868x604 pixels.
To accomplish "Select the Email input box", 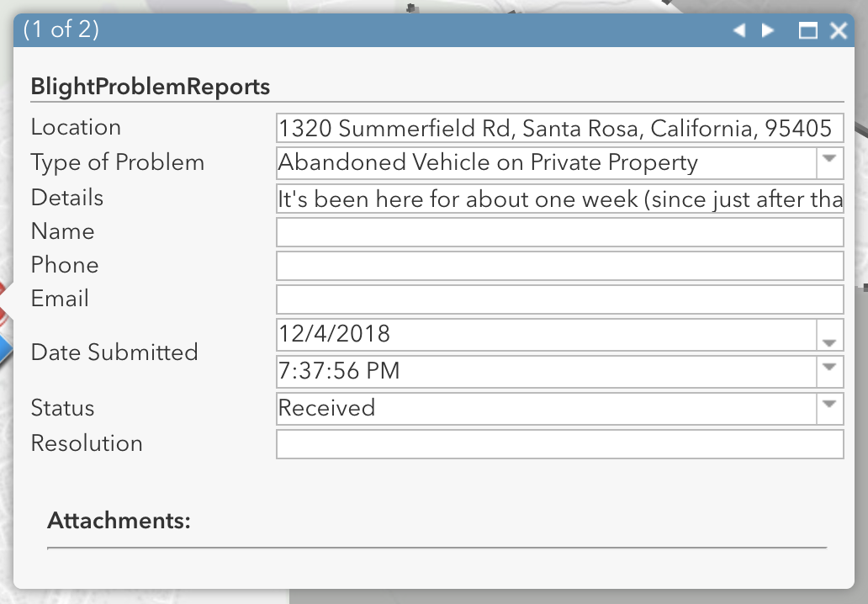I will (559, 299).
